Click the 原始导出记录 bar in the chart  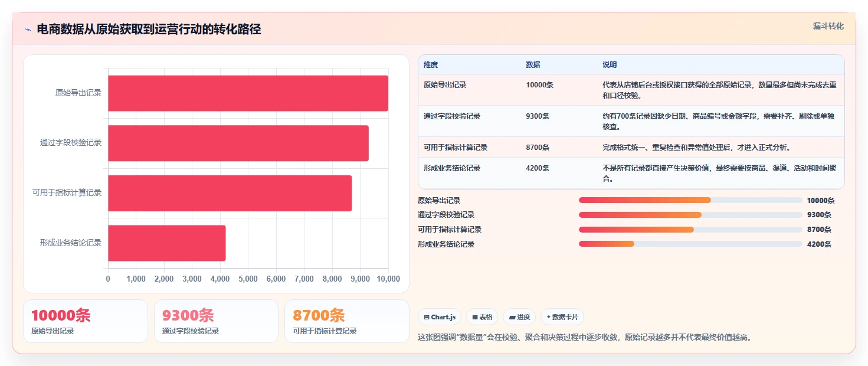click(x=248, y=93)
